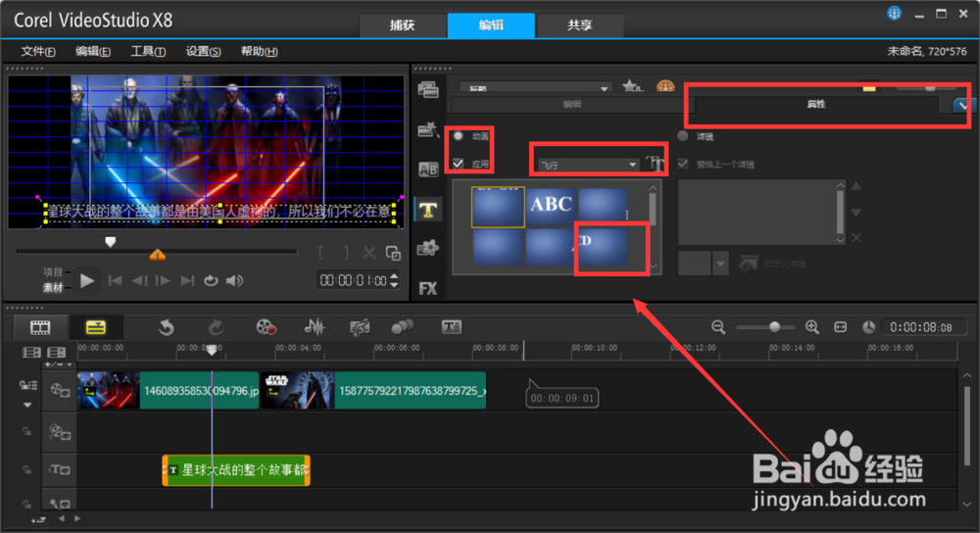Open the 设置(S) menu

203,51
